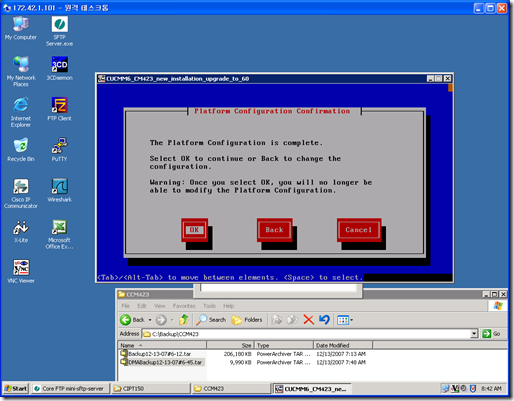Sort files by the Type column header
The image size is (514, 401).
284,345
